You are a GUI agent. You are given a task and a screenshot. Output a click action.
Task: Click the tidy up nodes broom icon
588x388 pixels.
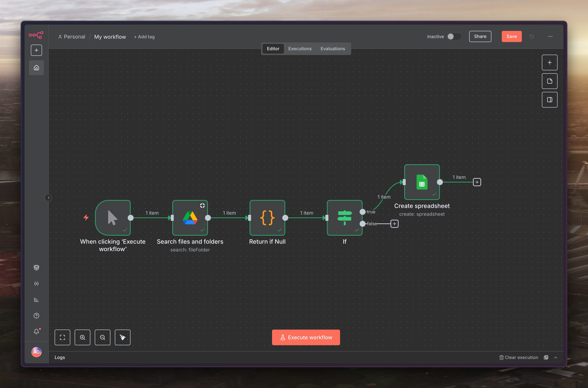(123, 337)
